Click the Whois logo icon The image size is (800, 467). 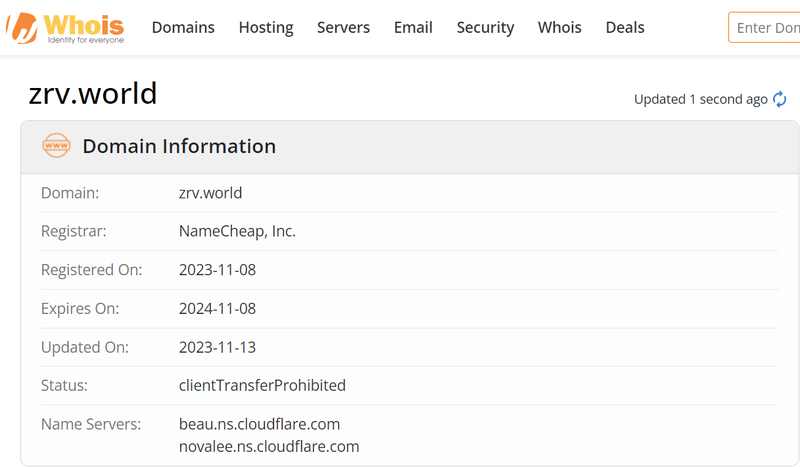[22, 28]
